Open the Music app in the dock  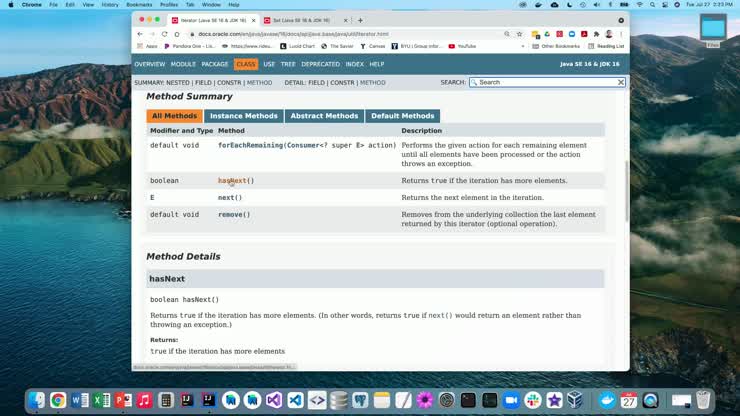click(144, 400)
